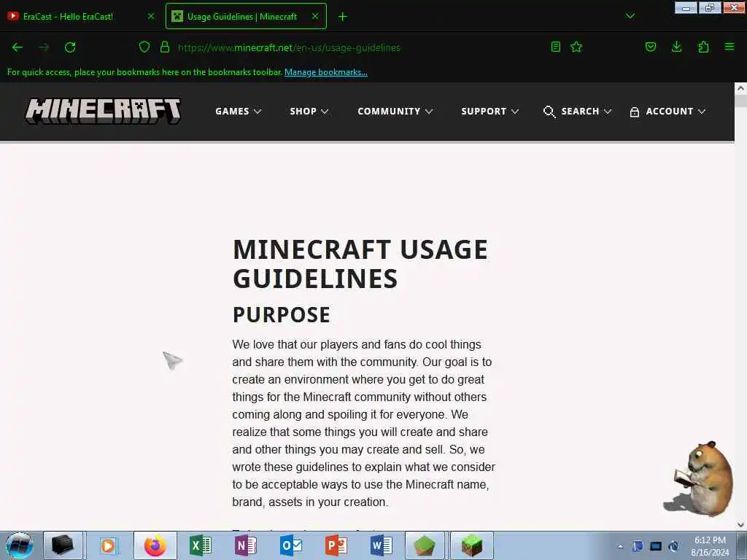Close the Usage Guidelines tab
Screen dimensions: 747x560
315,17
